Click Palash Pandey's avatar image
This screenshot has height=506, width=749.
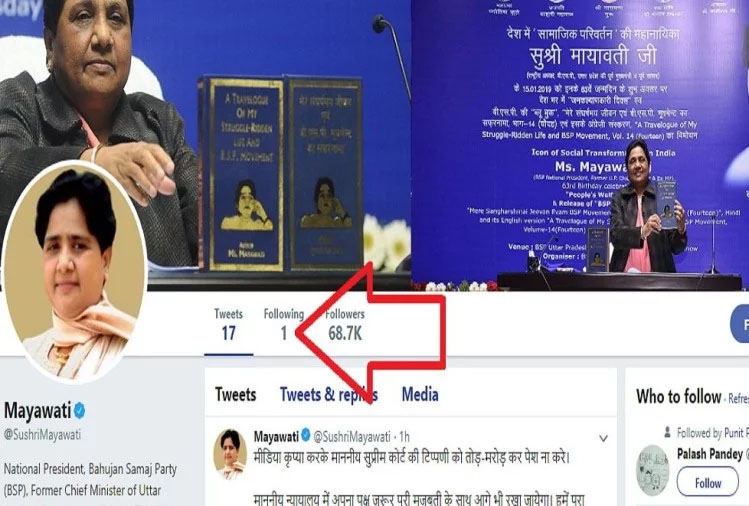pyautogui.click(x=653, y=470)
